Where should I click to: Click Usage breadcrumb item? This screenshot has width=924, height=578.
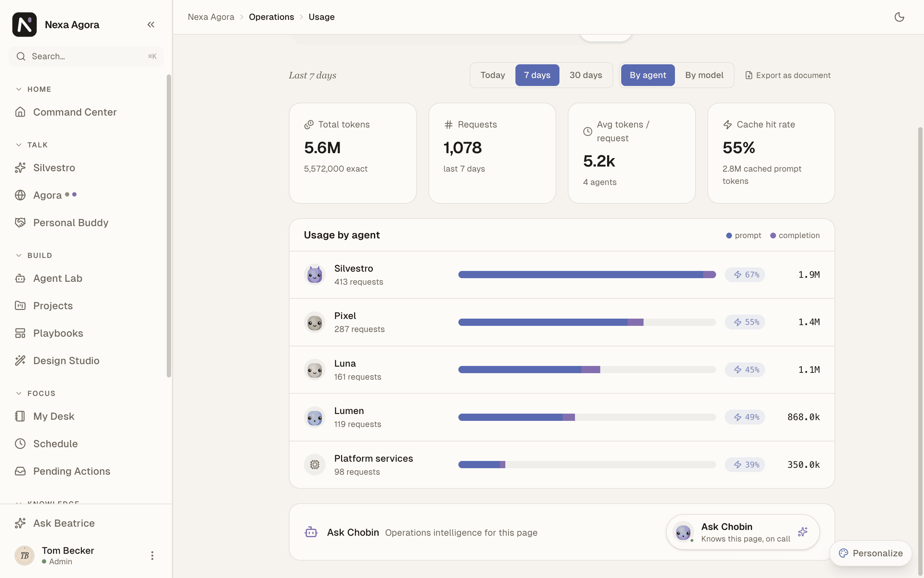(x=322, y=17)
